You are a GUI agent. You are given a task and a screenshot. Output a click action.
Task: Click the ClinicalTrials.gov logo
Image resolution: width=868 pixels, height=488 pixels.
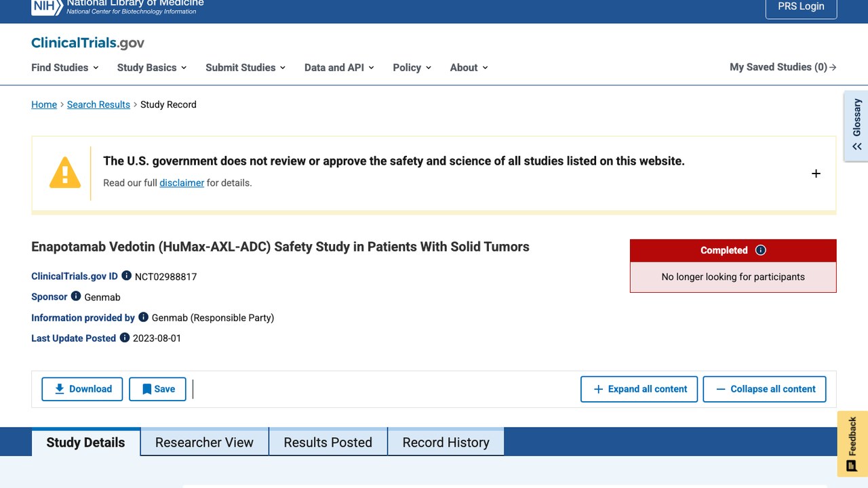87,43
